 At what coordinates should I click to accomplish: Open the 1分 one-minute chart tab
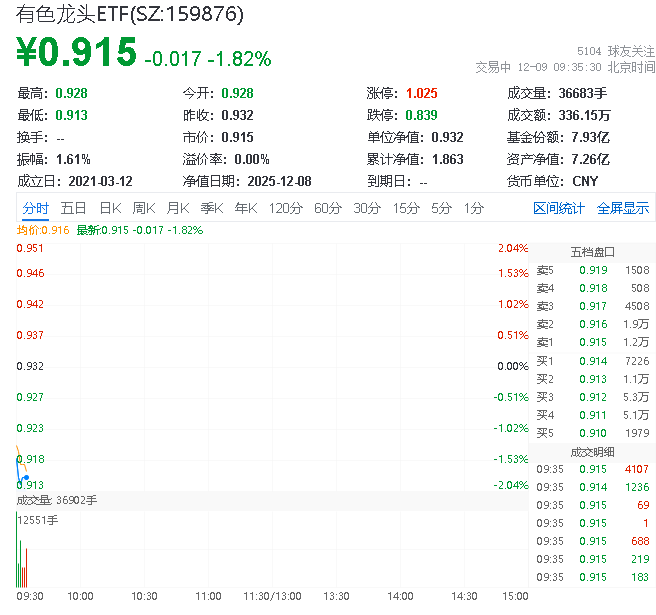click(473, 208)
